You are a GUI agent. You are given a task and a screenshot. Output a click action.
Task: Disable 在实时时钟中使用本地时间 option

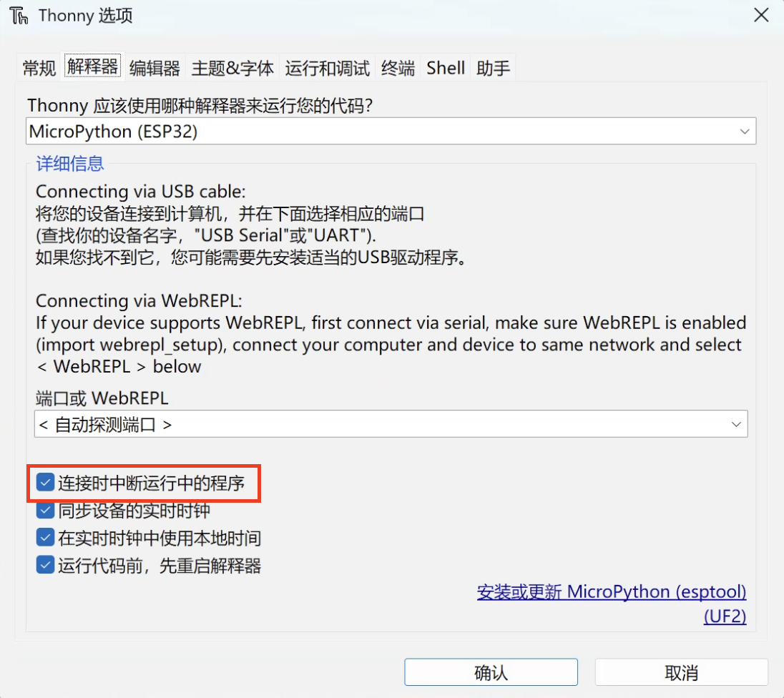[46, 538]
